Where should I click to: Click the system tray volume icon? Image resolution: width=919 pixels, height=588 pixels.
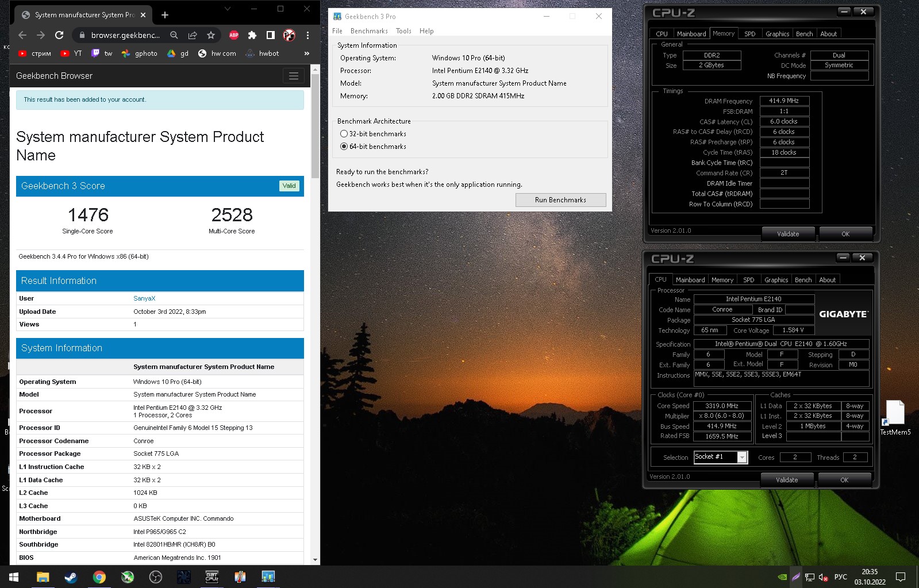(823, 577)
